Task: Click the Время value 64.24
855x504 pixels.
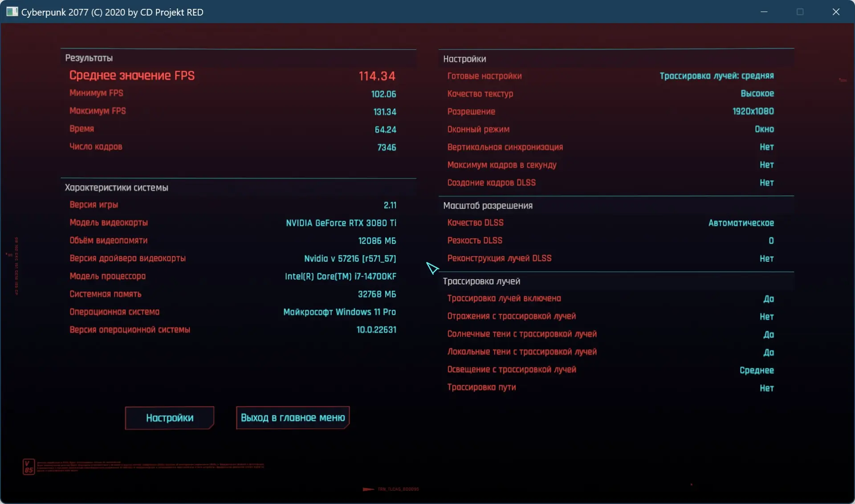Action: pos(385,130)
